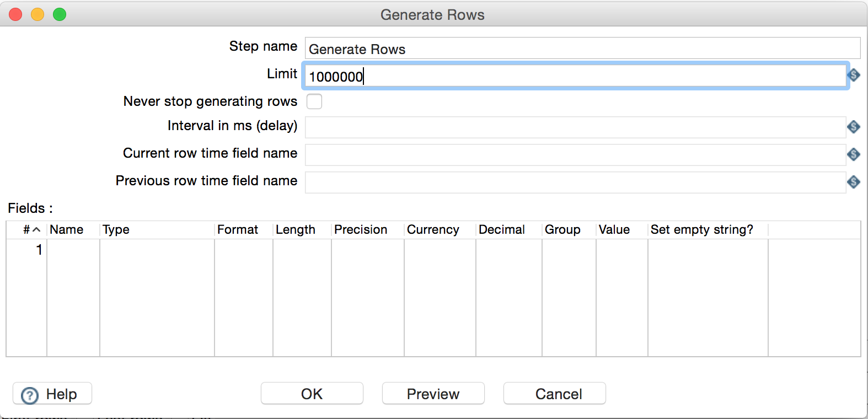Enable Never stop generating rows checkbox
Screen dimensions: 868x419
314,101
